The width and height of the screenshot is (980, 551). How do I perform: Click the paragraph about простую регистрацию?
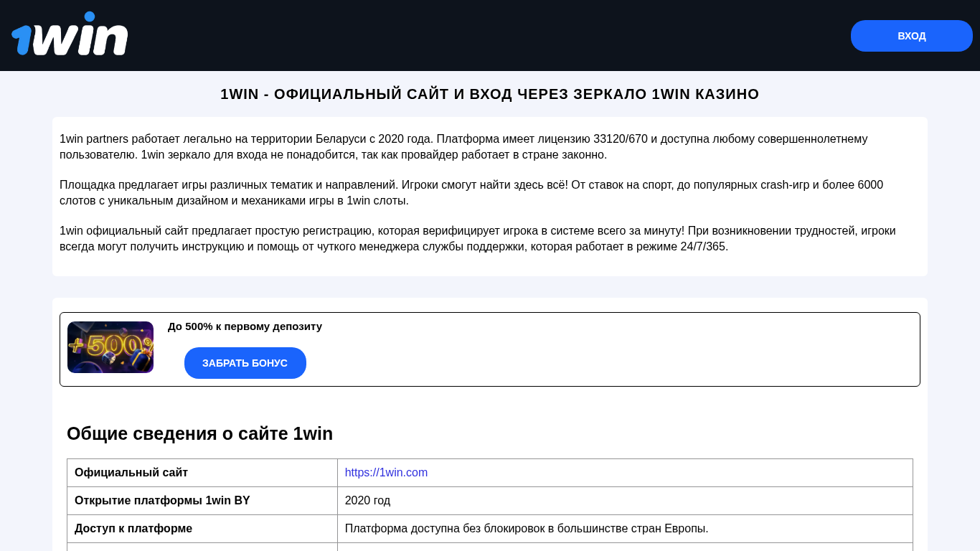click(477, 239)
